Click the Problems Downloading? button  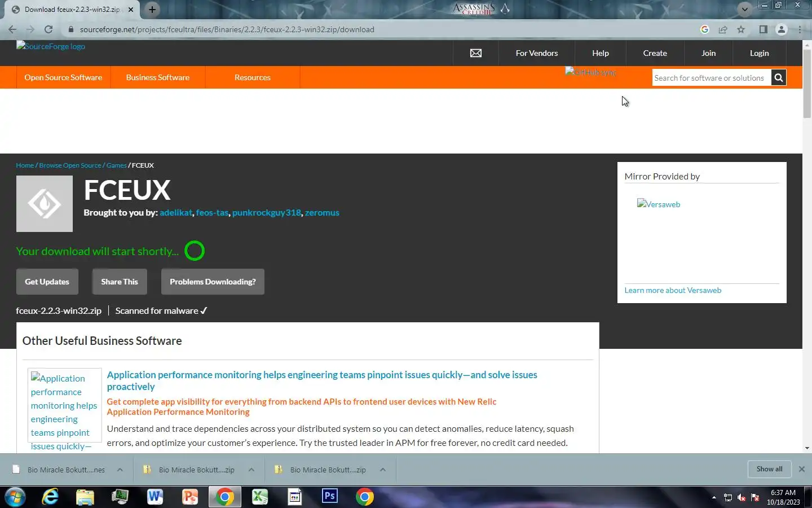[213, 282]
